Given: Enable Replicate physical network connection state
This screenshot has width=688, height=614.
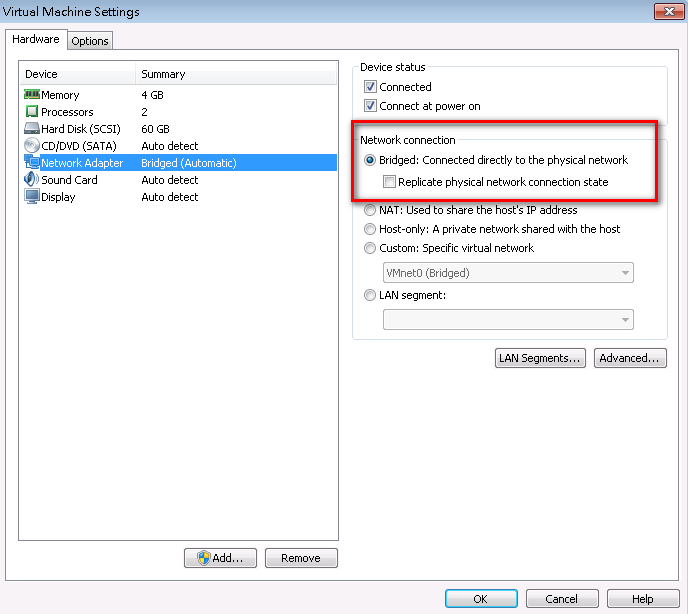Looking at the screenshot, I should 389,182.
